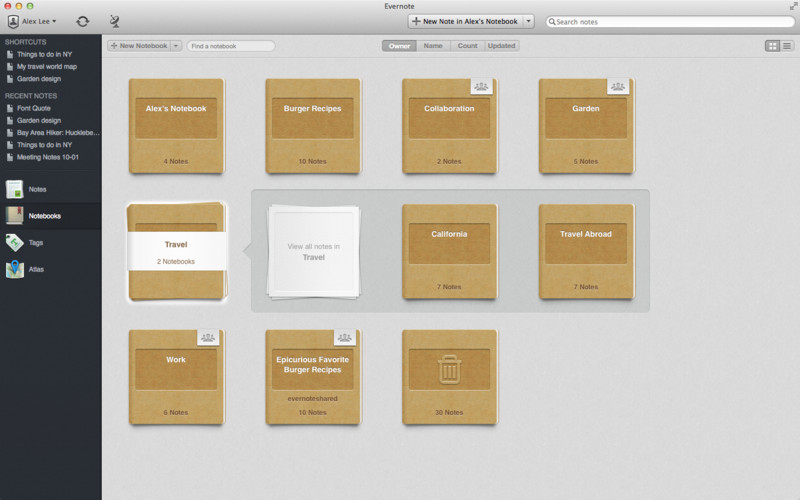
Task: Open My travel world map shortcut
Action: coord(47,66)
